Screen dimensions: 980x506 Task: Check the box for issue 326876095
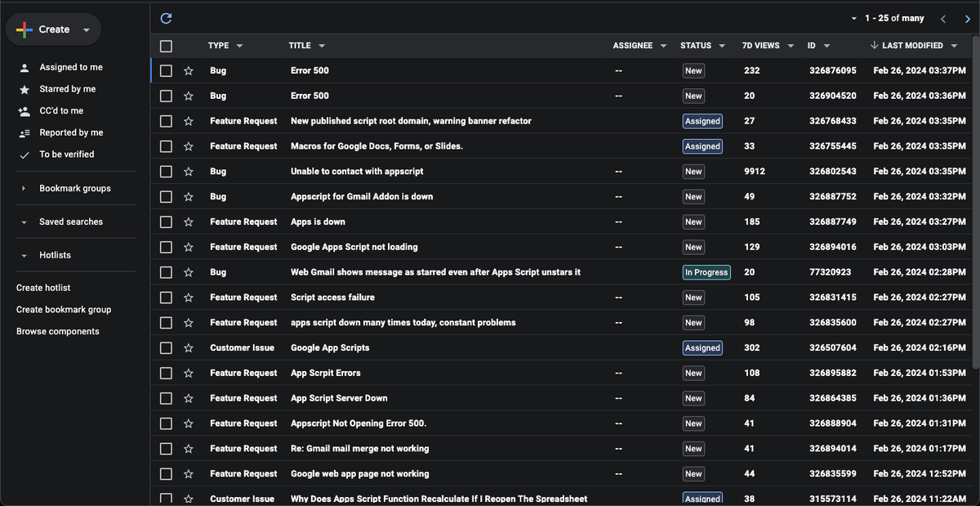[x=166, y=71]
